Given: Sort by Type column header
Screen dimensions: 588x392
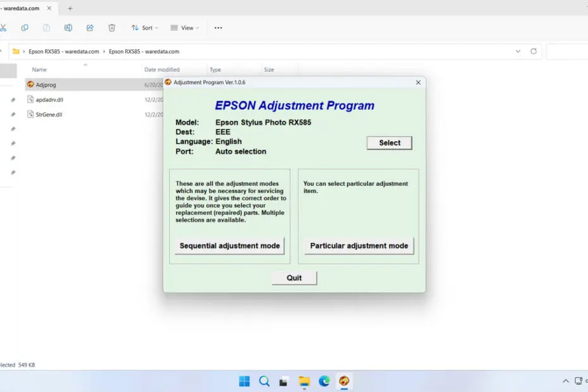Looking at the screenshot, I should (215, 70).
